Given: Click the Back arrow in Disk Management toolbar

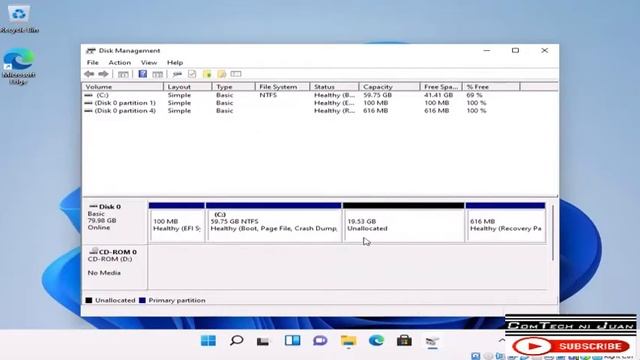Looking at the screenshot, I should [89, 74].
